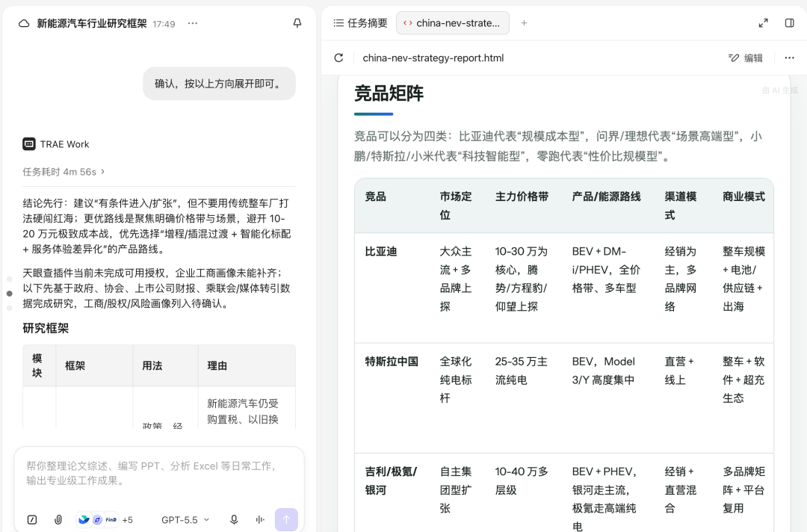Screen dimensions: 807x532
Task: Expand the 任务耗时 4m 56s details
Action: (64, 172)
